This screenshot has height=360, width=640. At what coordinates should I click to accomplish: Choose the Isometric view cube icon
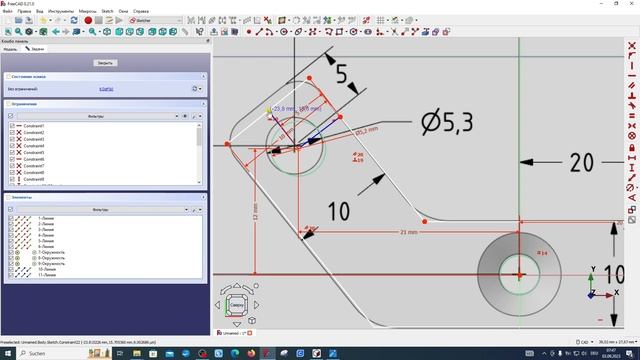coord(107,31)
